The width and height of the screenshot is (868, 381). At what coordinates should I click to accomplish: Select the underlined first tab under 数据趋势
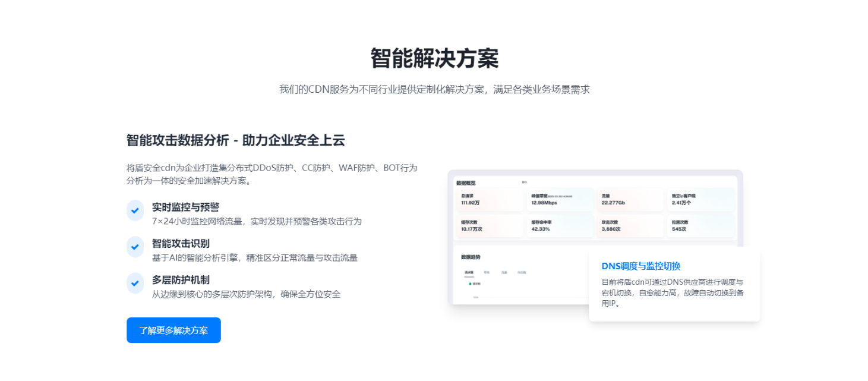469,272
